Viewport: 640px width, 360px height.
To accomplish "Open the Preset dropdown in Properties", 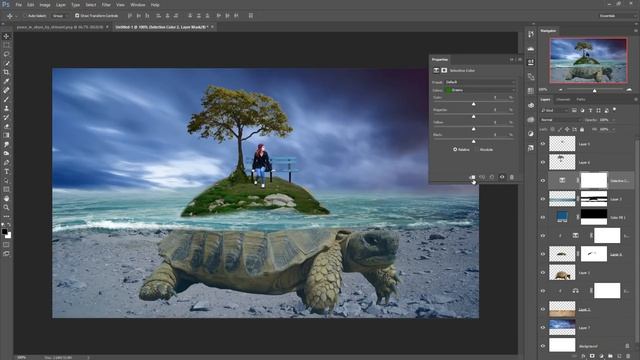I will 480,82.
